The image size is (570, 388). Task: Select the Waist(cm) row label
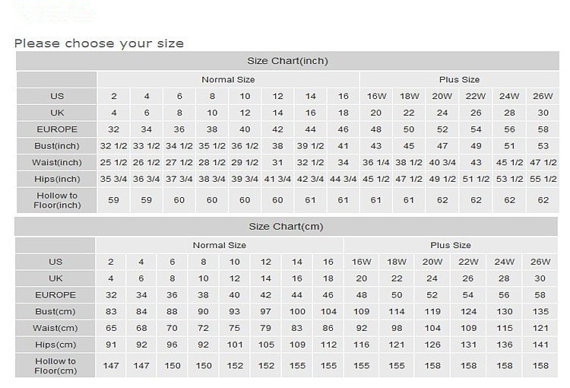55,328
